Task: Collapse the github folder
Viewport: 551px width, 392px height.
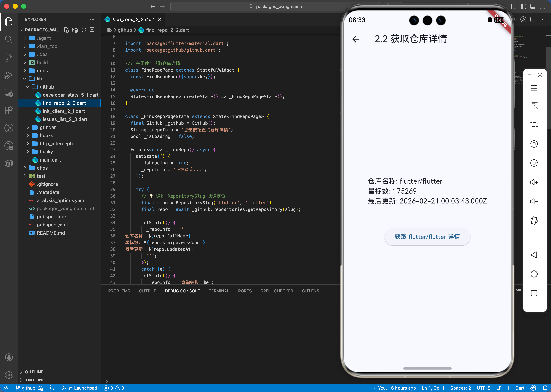Action: point(47,87)
